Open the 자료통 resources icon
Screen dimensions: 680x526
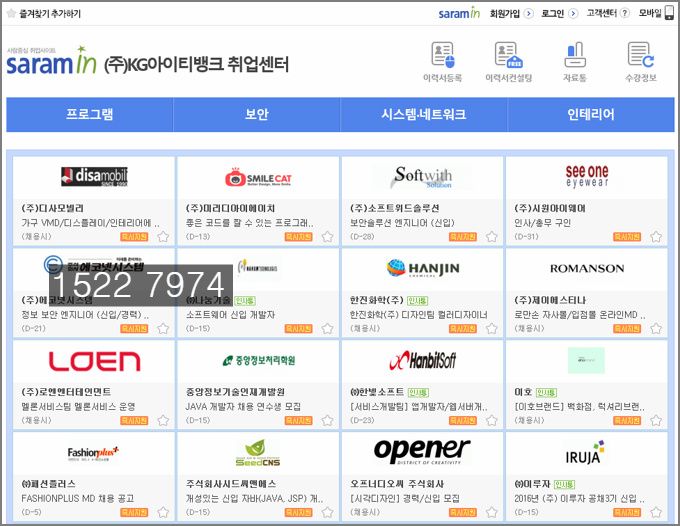tap(575, 55)
